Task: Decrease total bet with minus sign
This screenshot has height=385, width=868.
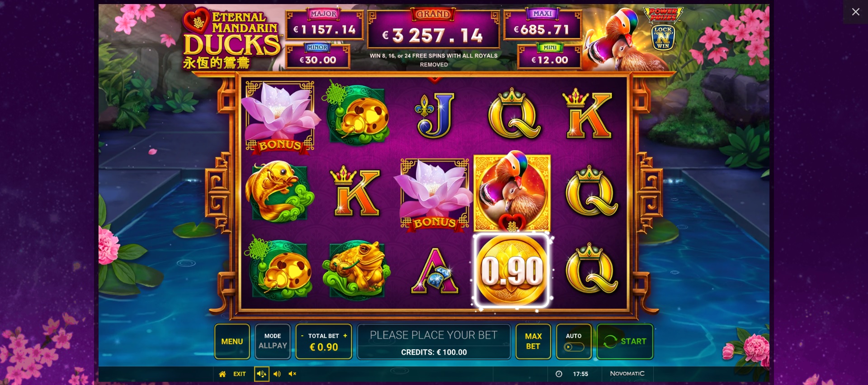Action: [302, 336]
